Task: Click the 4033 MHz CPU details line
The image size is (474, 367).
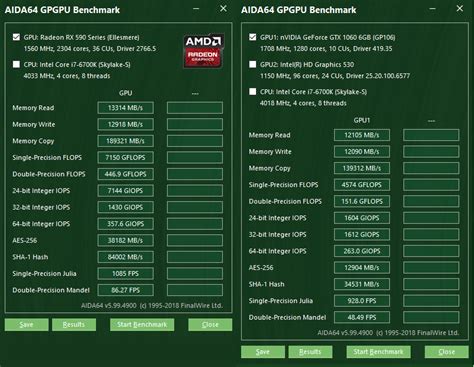Action: (67, 76)
